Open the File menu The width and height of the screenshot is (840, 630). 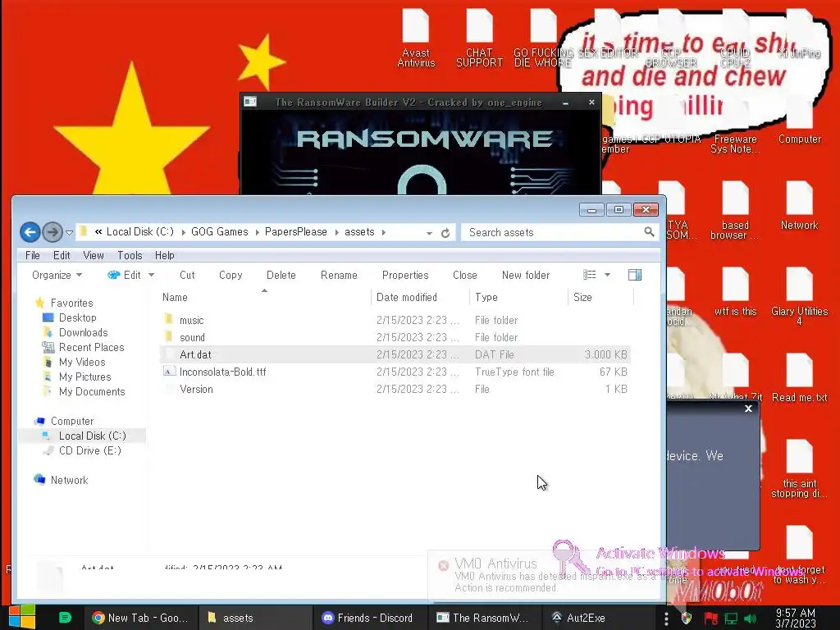[33, 256]
